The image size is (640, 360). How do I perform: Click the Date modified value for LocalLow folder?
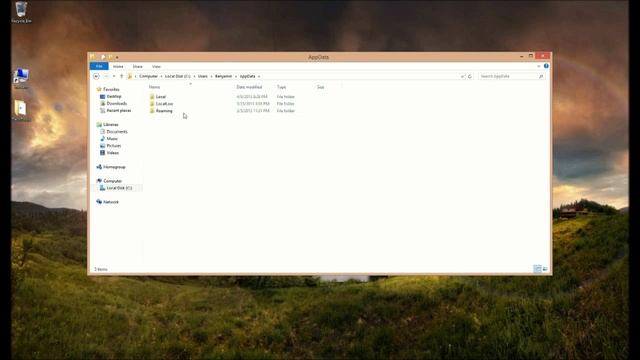point(253,104)
